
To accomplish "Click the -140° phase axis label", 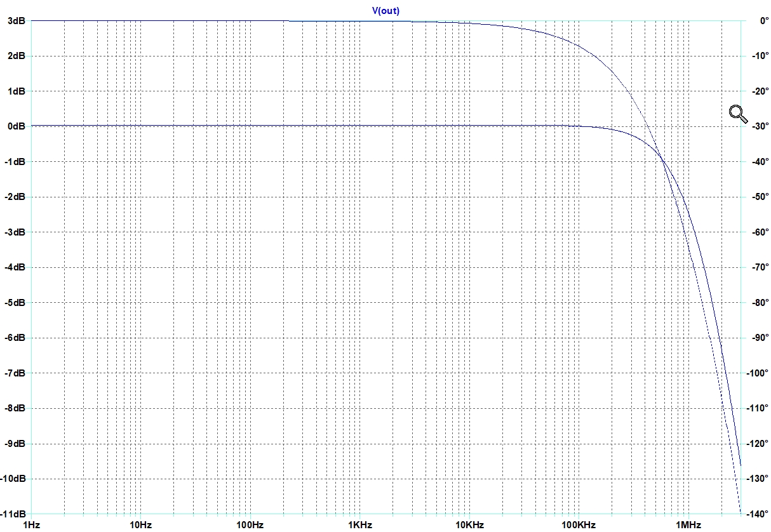I will click(x=759, y=514).
